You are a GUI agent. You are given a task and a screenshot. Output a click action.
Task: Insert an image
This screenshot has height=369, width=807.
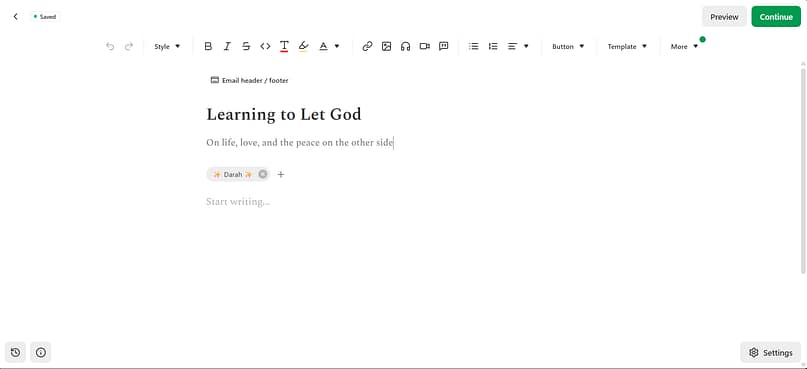coord(387,46)
